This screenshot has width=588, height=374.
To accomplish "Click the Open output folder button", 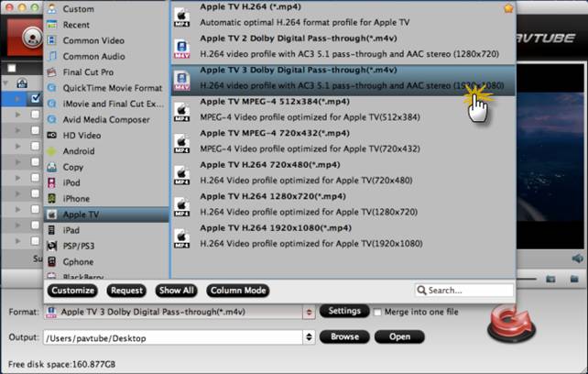I will pyautogui.click(x=399, y=336).
